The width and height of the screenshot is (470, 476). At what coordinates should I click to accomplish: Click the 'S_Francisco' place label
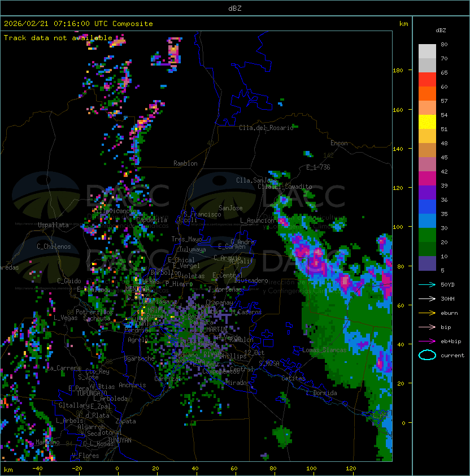pyautogui.click(x=202, y=214)
